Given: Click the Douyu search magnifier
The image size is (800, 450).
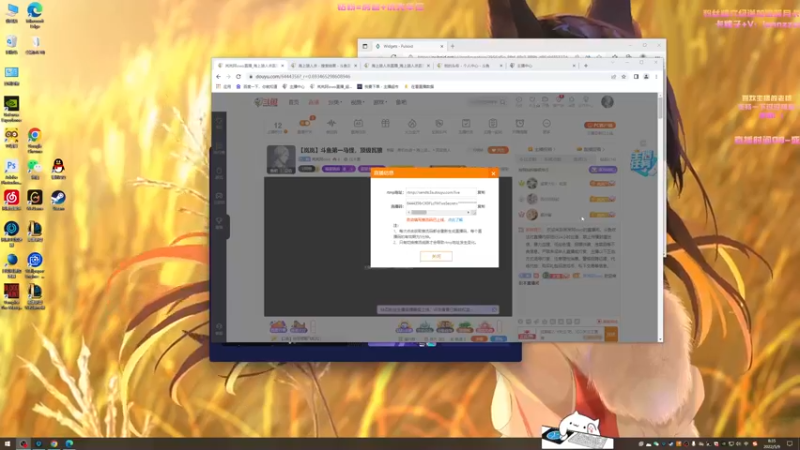Looking at the screenshot, I should [x=503, y=103].
